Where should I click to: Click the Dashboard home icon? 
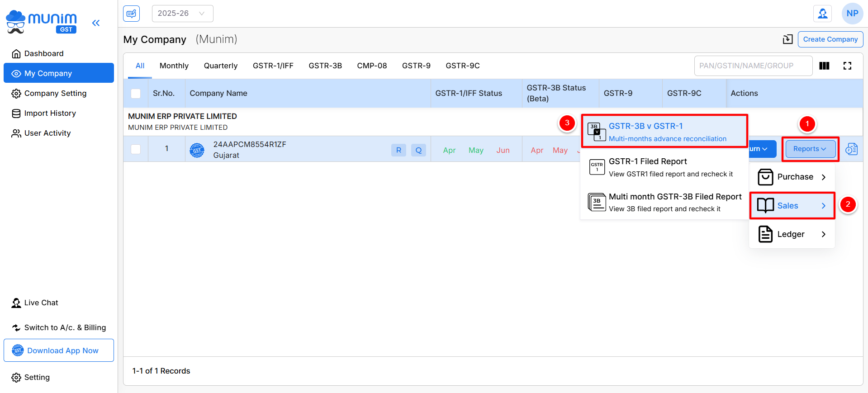tap(16, 54)
